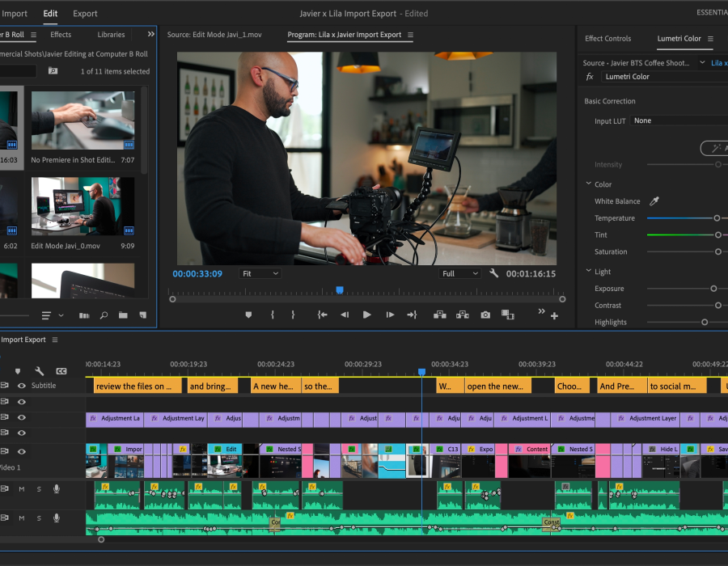Collapse the Light section in Lumetri
Viewport: 728px width, 566px height.
point(589,271)
